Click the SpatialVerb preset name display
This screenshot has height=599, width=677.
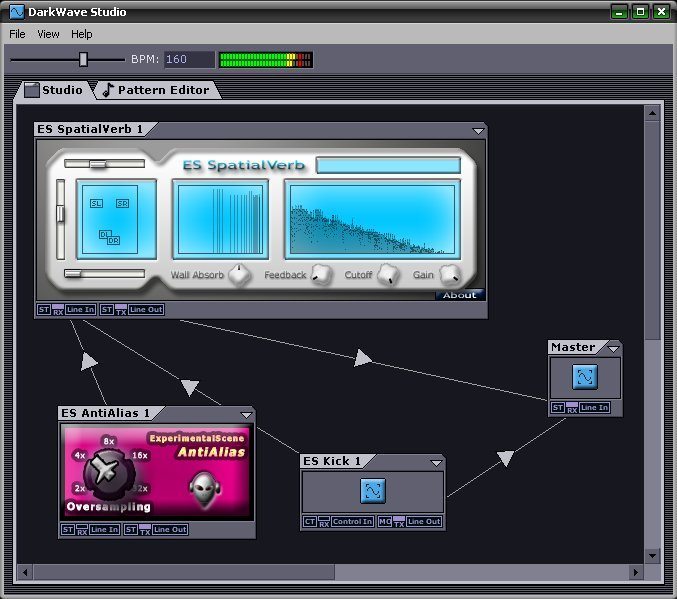(388, 165)
